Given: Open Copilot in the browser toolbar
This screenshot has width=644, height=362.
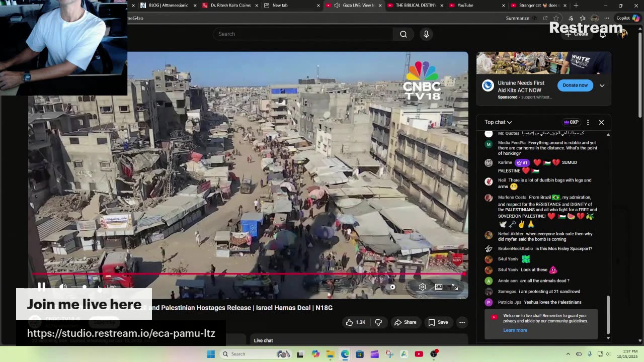Looking at the screenshot, I should [628, 18].
